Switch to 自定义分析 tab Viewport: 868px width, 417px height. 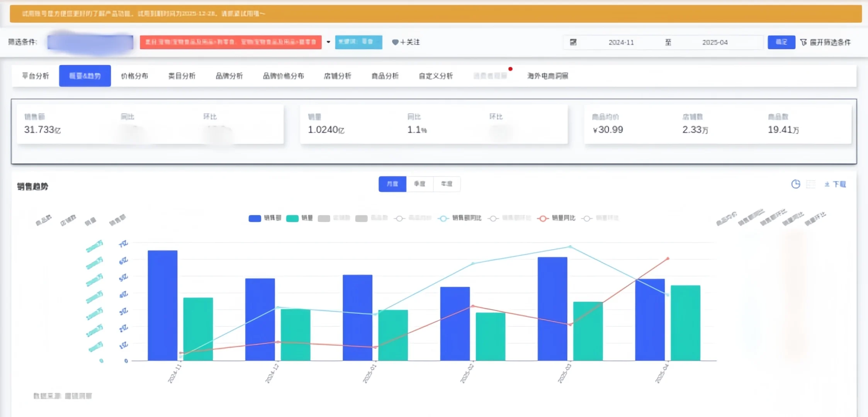(x=436, y=76)
